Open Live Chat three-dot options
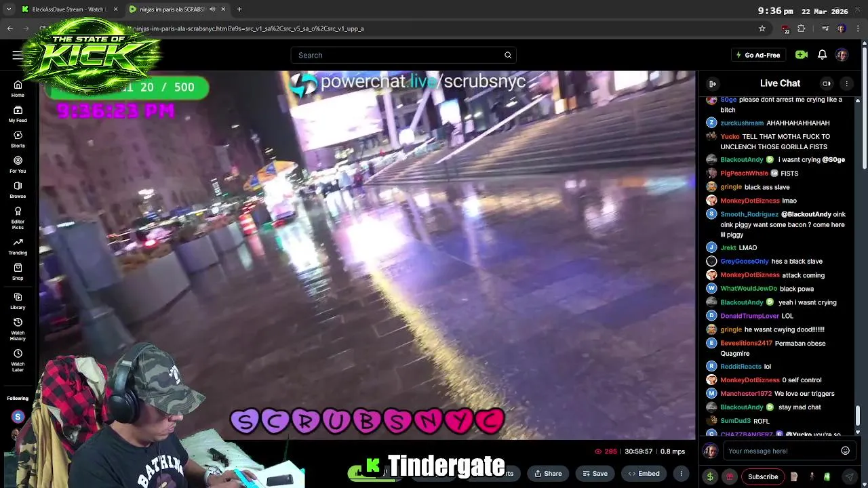The height and width of the screenshot is (488, 868). click(846, 83)
